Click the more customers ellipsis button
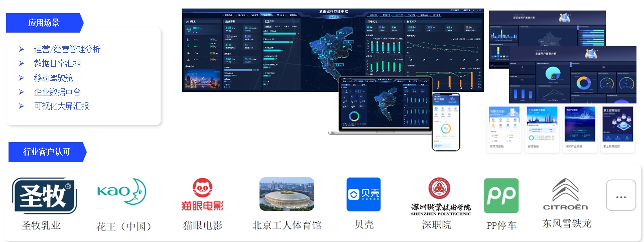The height and width of the screenshot is (242, 644). [x=621, y=195]
